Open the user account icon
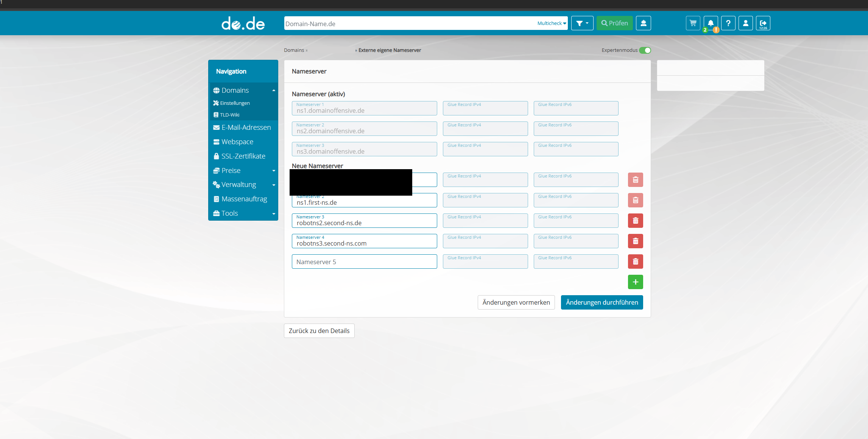 (x=745, y=23)
